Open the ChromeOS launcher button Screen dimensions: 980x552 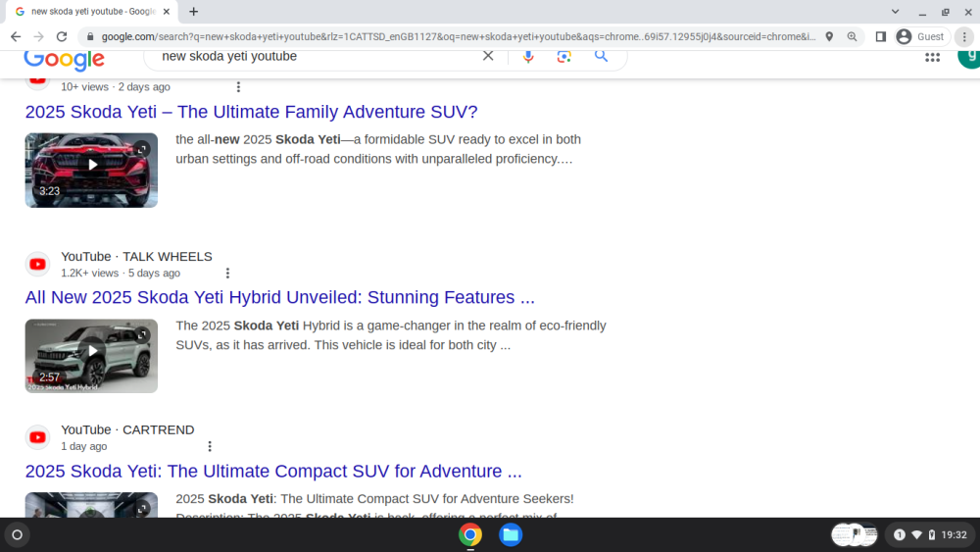18,534
